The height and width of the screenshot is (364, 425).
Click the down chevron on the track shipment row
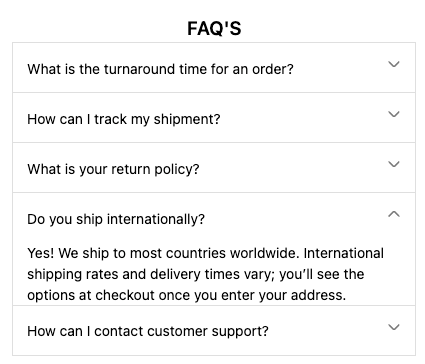tap(394, 114)
